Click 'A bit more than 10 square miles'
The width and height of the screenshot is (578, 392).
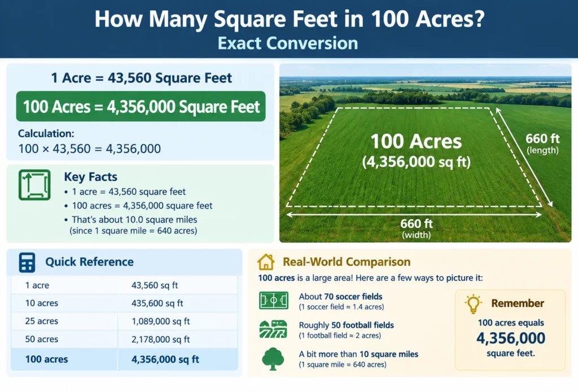[358, 354]
